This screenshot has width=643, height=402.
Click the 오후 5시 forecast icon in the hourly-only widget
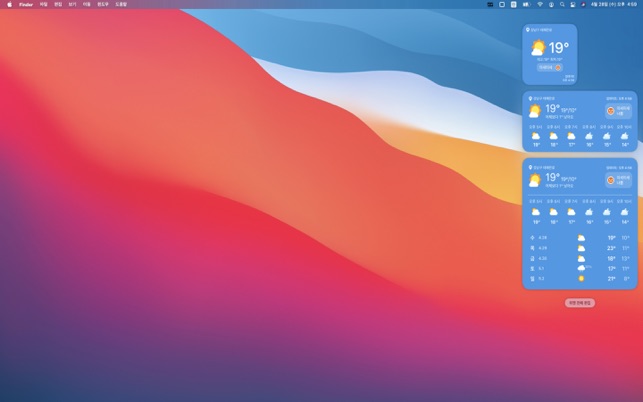tap(536, 136)
